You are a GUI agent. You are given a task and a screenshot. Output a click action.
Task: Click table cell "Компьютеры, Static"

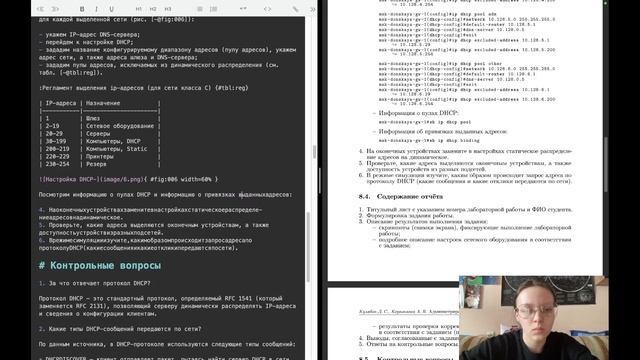point(116,149)
